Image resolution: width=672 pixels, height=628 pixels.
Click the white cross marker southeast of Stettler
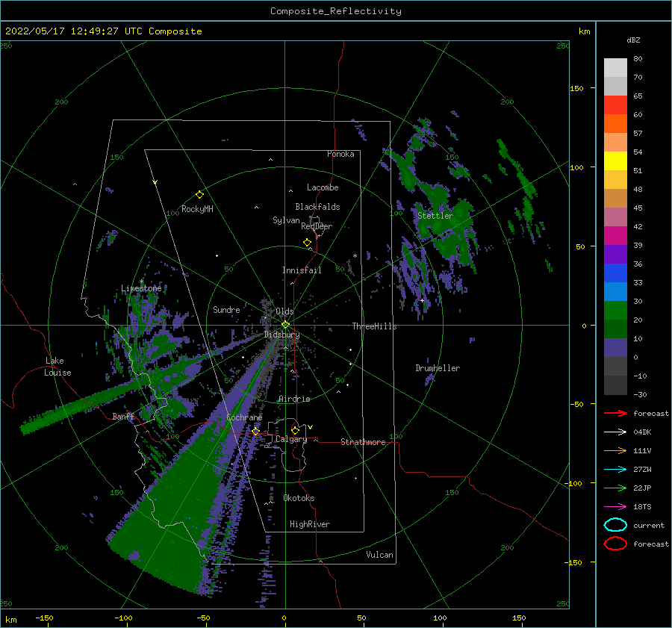coord(422,300)
